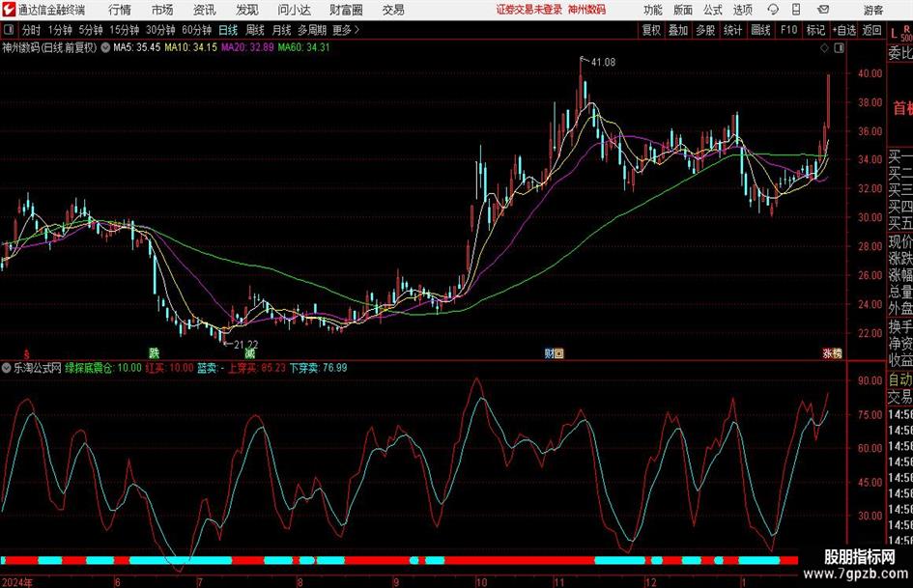Click the 上穿买: 85.23 indicator value

[x=257, y=368]
